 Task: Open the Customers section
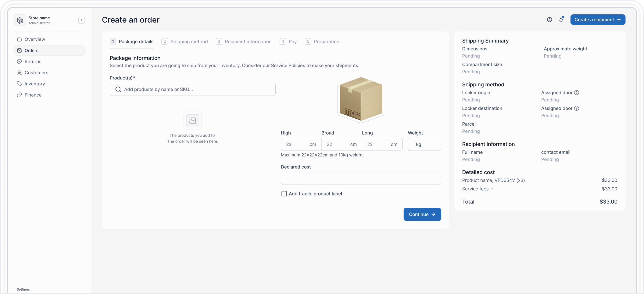pyautogui.click(x=36, y=72)
